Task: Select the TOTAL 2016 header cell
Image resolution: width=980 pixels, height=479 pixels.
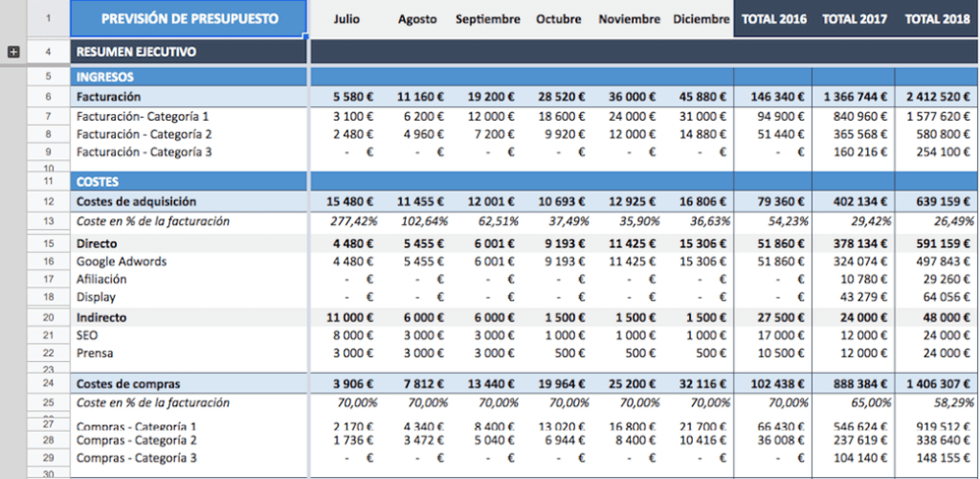Action: point(773,19)
